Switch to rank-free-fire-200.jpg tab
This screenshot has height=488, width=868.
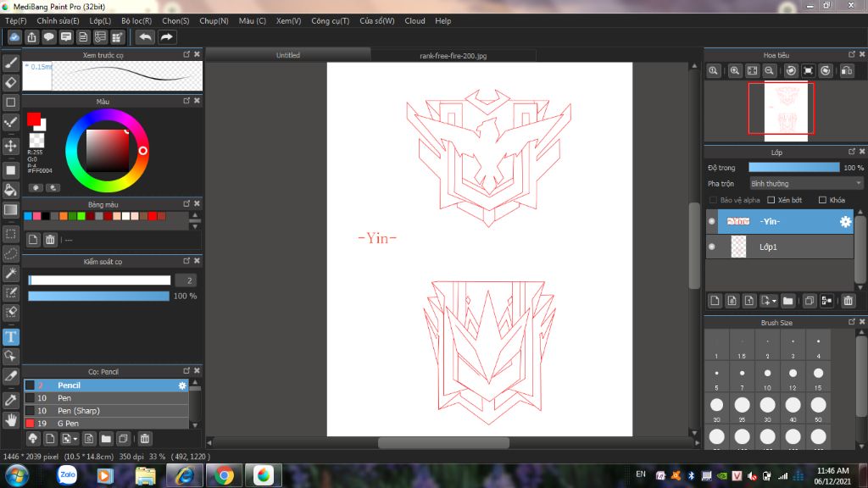coord(453,56)
